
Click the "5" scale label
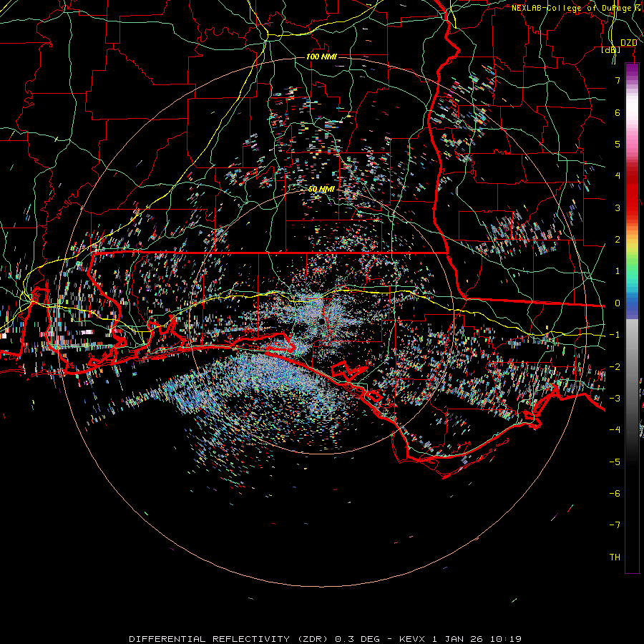(x=618, y=144)
